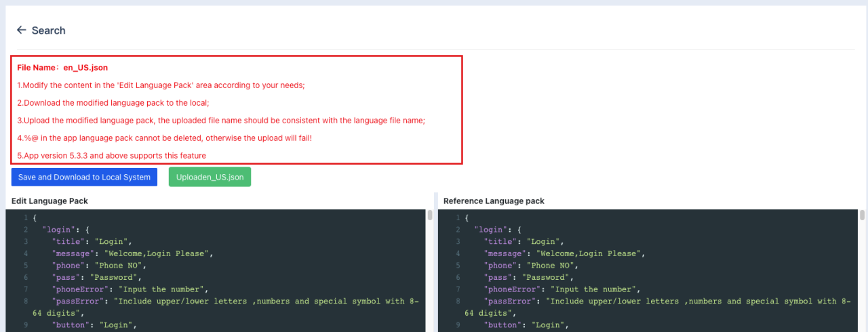868x332 pixels.
Task: Click line number 2 in the Edit editor gutter
Action: click(26, 230)
